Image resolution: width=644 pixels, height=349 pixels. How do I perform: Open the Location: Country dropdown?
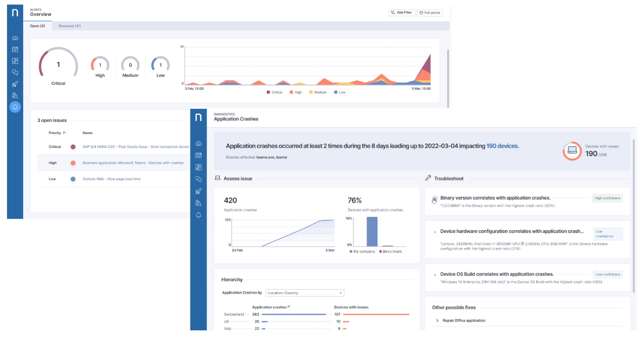pyautogui.click(x=305, y=293)
